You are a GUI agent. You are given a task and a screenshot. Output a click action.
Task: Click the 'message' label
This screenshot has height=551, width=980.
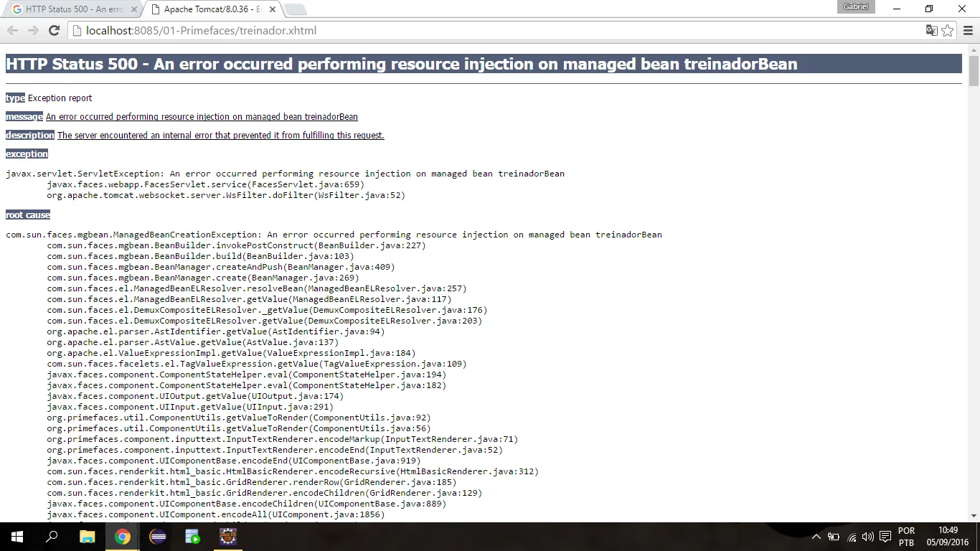point(24,116)
